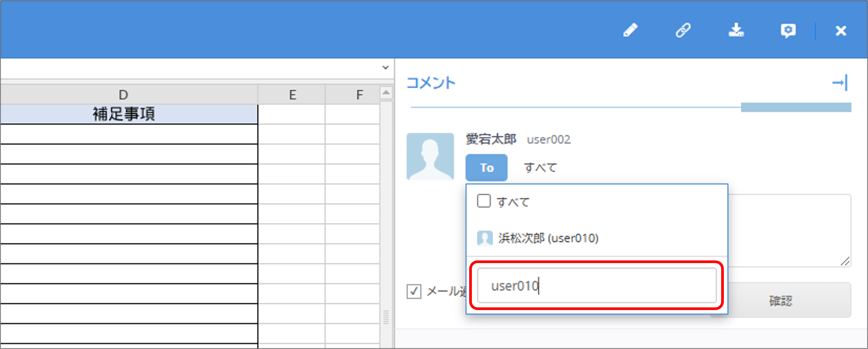Select the pencil edit icon
This screenshot has height=349, width=868.
pyautogui.click(x=631, y=31)
